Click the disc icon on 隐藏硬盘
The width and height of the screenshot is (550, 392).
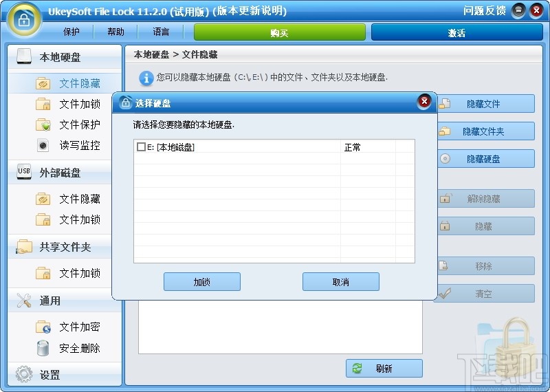click(x=445, y=159)
